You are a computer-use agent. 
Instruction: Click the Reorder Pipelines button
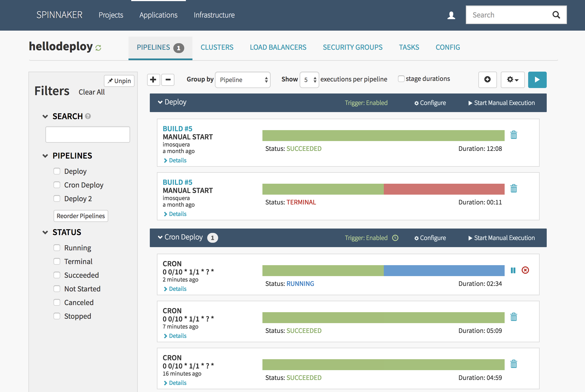coord(81,216)
